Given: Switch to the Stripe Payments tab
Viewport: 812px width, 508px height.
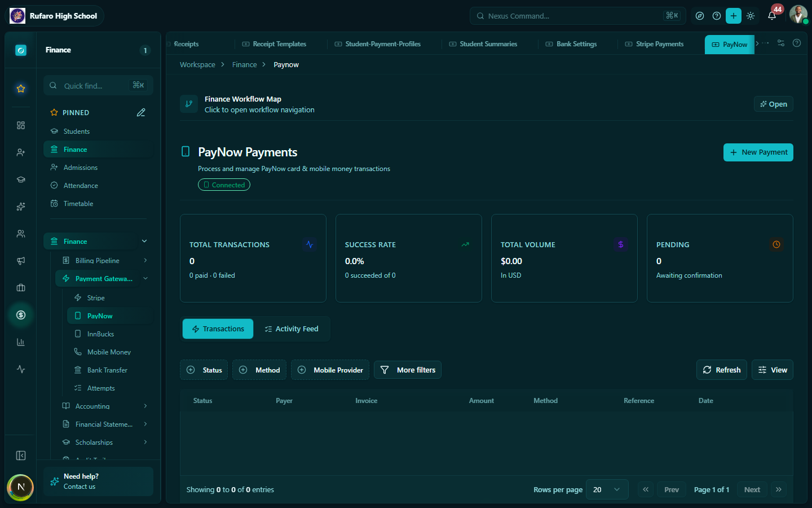Looking at the screenshot, I should pos(654,44).
